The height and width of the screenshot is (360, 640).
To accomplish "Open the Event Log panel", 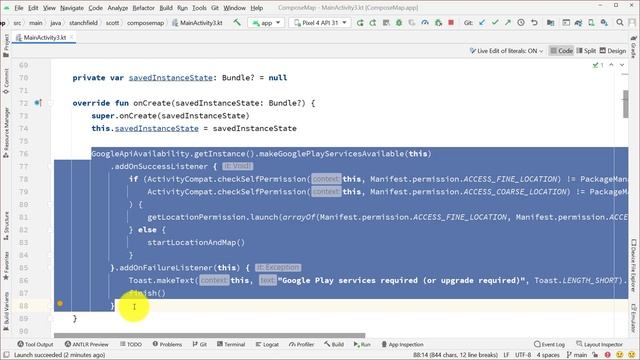I will coord(549,344).
